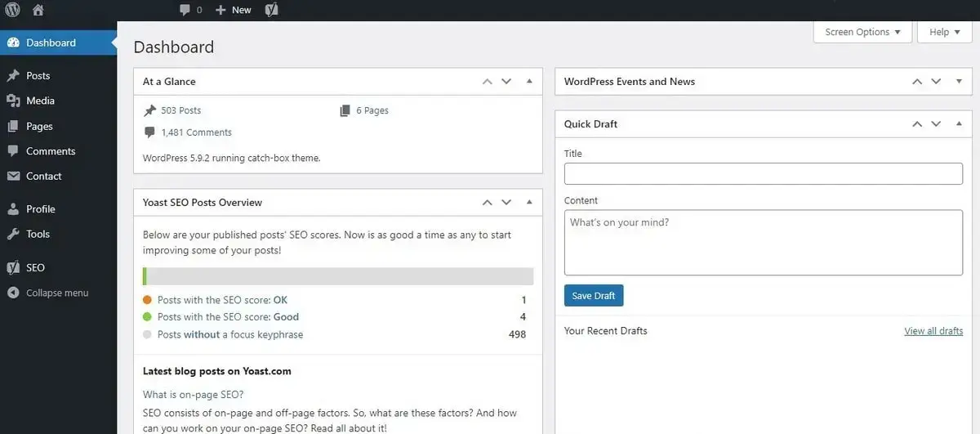The height and width of the screenshot is (434, 980).
Task: Click the SEO score progress bar
Action: coord(338,276)
